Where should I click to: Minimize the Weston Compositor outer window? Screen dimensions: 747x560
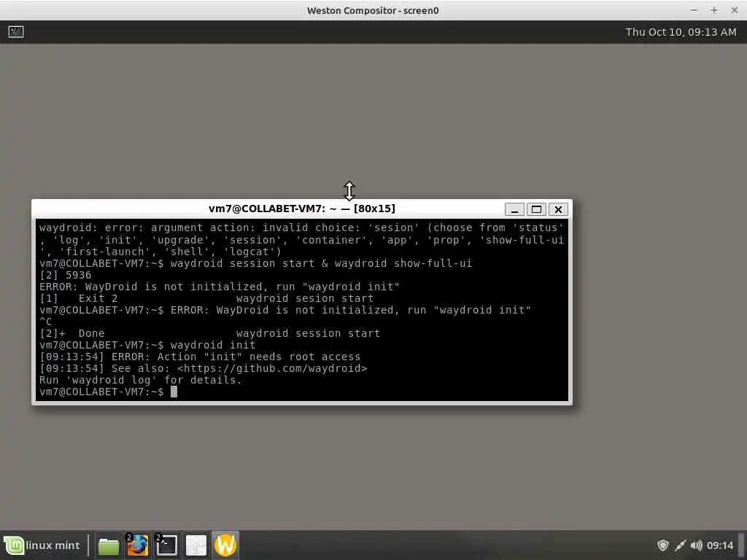694,10
